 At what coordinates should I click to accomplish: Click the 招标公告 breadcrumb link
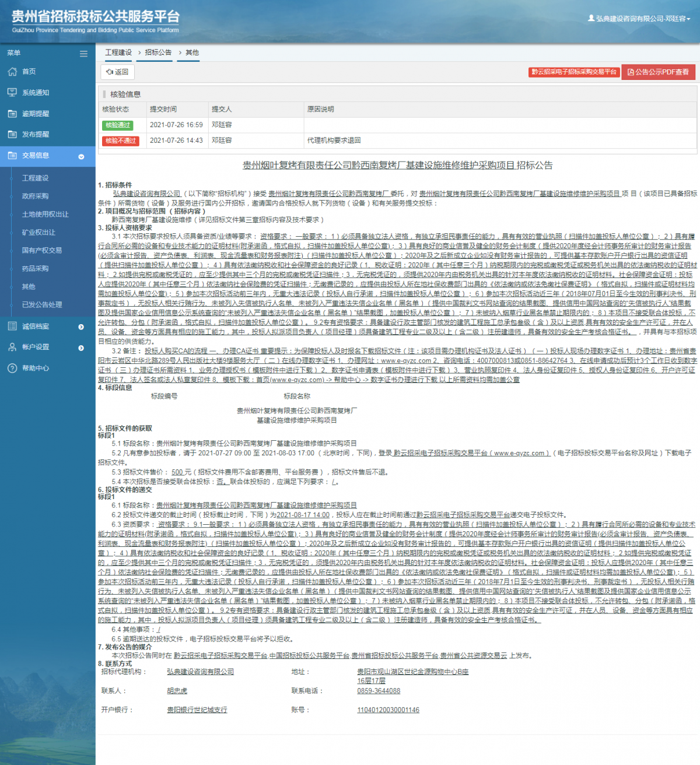point(158,52)
